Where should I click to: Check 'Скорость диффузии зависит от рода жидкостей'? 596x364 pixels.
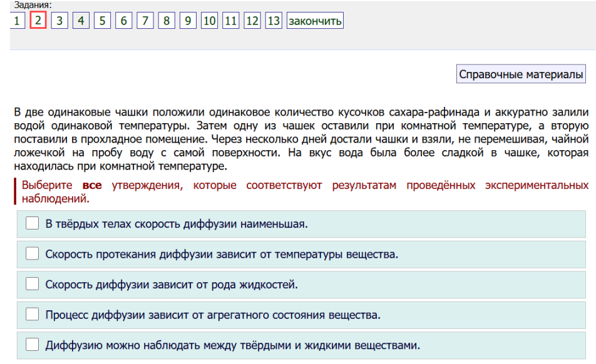pyautogui.click(x=33, y=285)
